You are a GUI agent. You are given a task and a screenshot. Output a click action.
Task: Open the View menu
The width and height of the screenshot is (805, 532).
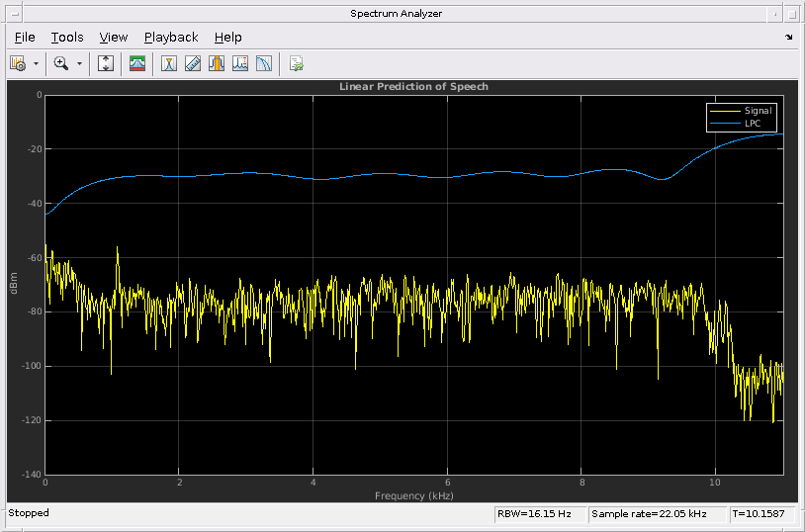114,38
